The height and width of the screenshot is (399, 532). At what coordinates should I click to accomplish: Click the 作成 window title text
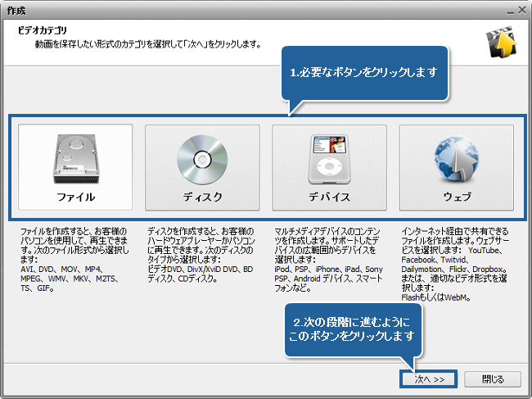tap(16, 11)
